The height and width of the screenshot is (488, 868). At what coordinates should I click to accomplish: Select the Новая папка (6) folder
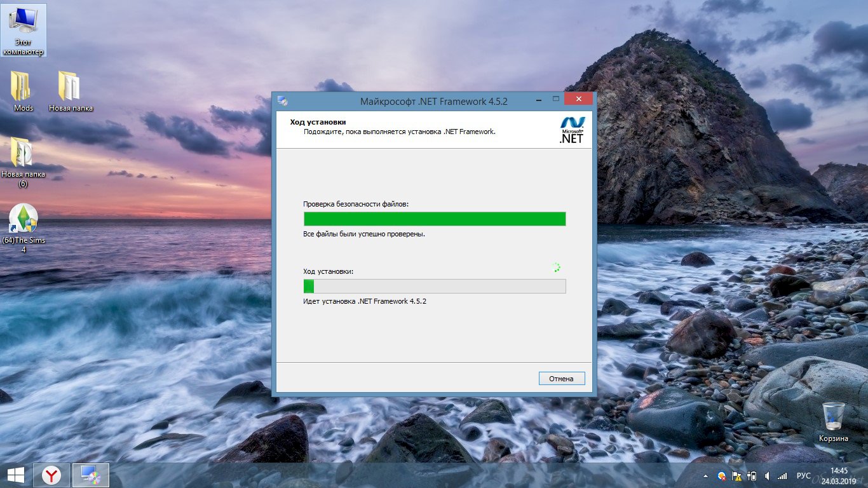click(x=23, y=162)
